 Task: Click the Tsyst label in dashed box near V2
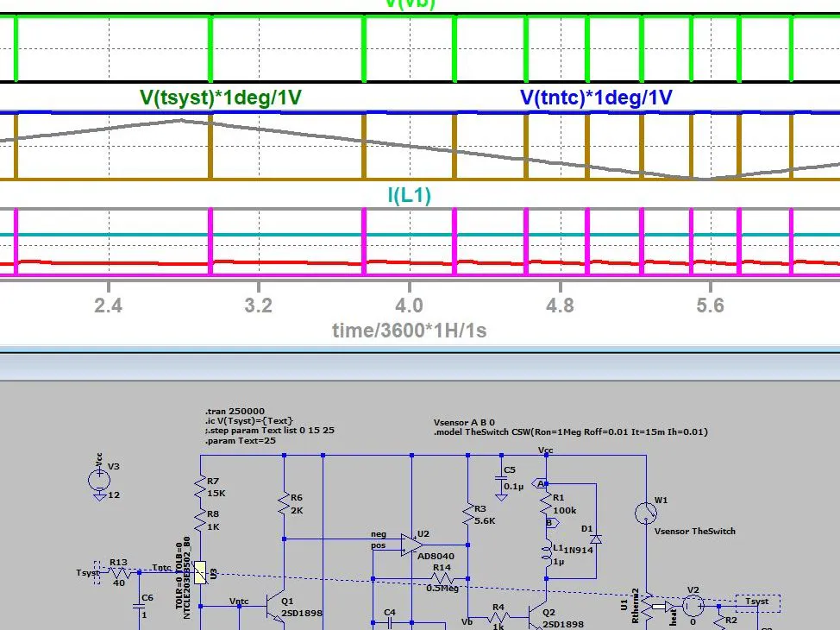coord(757,601)
